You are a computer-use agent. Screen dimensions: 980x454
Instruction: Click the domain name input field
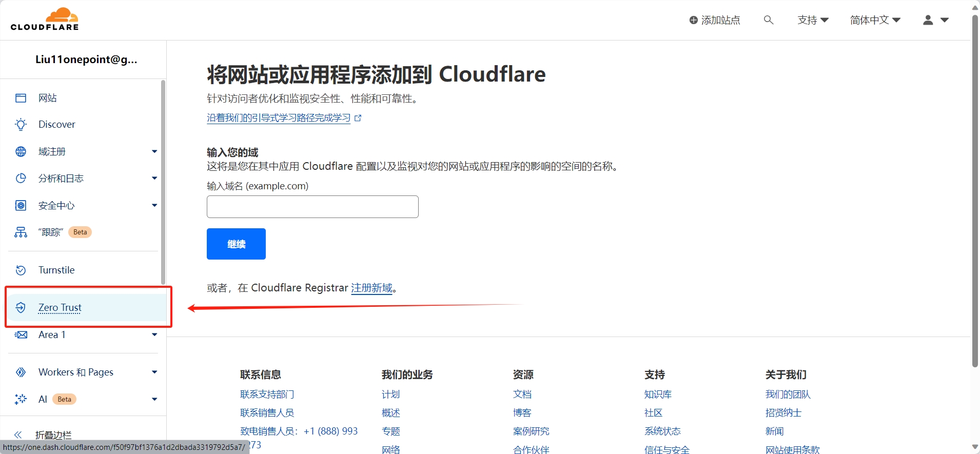point(312,207)
